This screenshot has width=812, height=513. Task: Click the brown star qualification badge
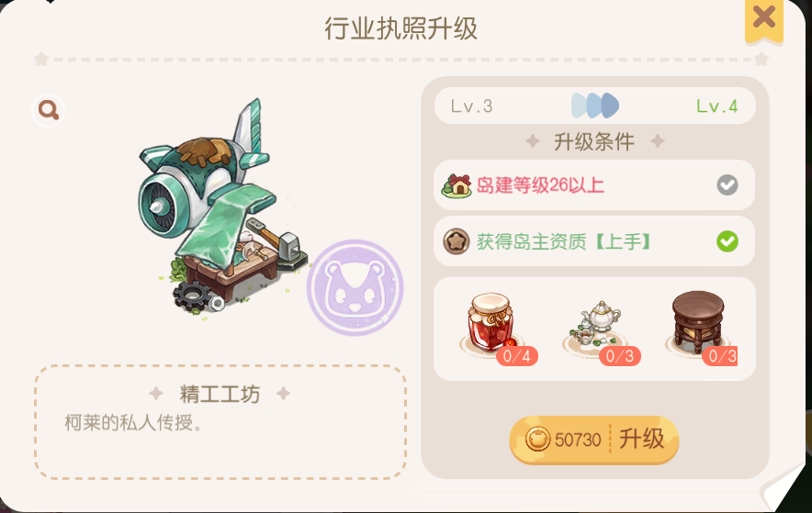457,241
